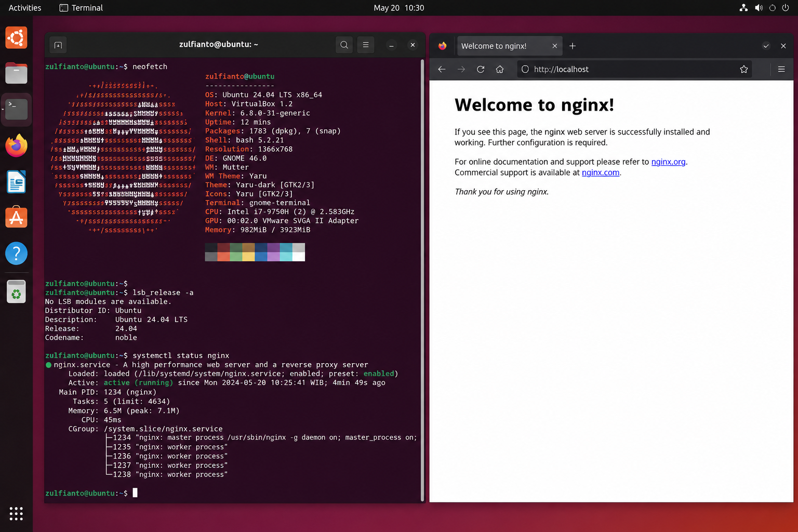Click volume icon in top bar
Viewport: 798px width, 532px height.
point(759,8)
